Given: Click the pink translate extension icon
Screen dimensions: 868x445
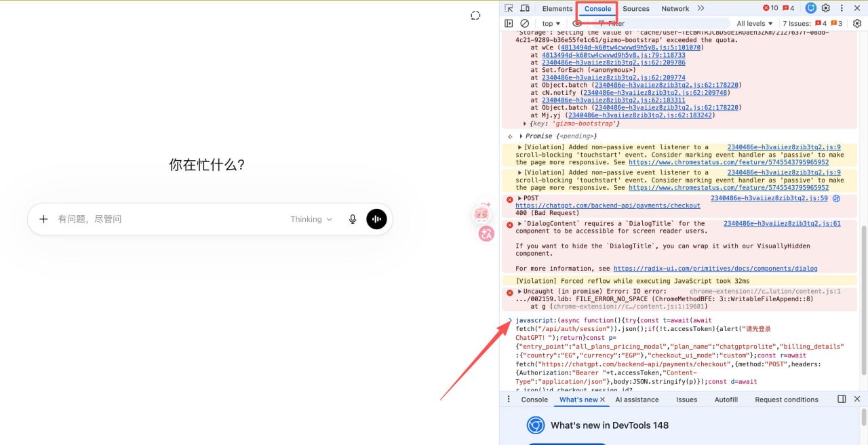Looking at the screenshot, I should [x=486, y=234].
